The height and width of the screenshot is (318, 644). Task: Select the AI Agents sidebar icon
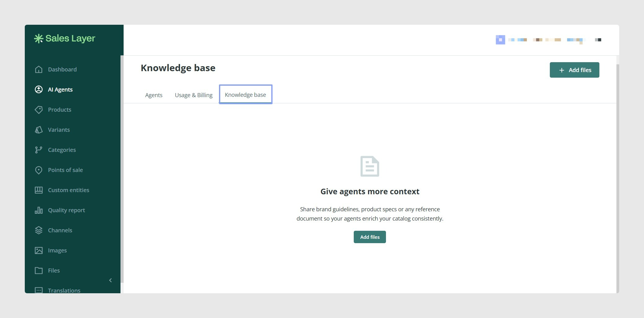point(39,89)
